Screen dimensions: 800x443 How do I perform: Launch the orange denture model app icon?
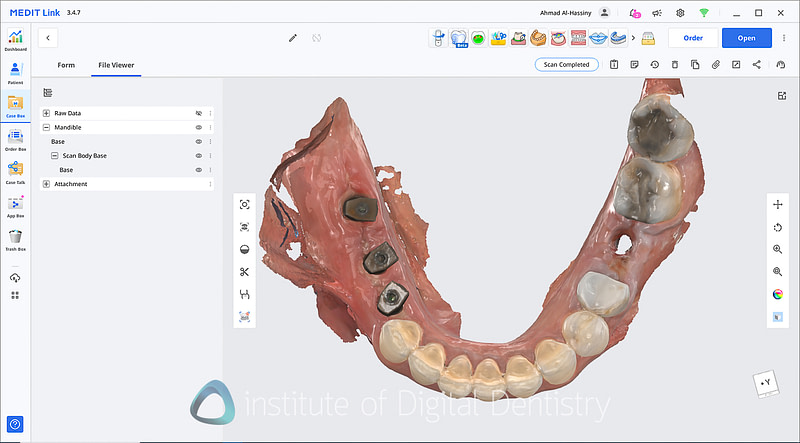pos(538,38)
